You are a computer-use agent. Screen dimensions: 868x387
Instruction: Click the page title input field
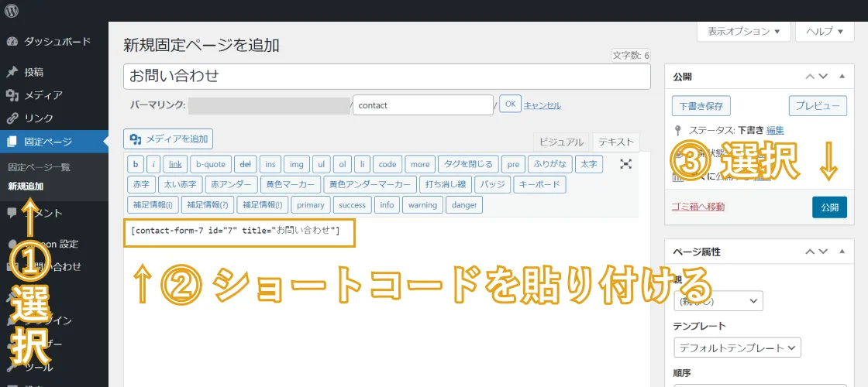click(387, 76)
